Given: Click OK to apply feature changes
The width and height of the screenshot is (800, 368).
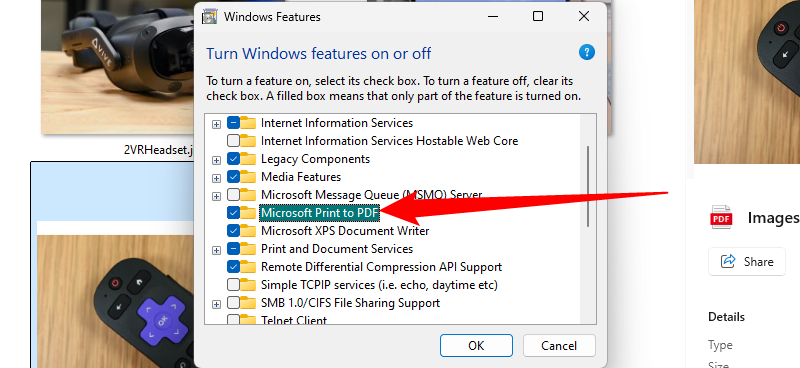Looking at the screenshot, I should [476, 346].
